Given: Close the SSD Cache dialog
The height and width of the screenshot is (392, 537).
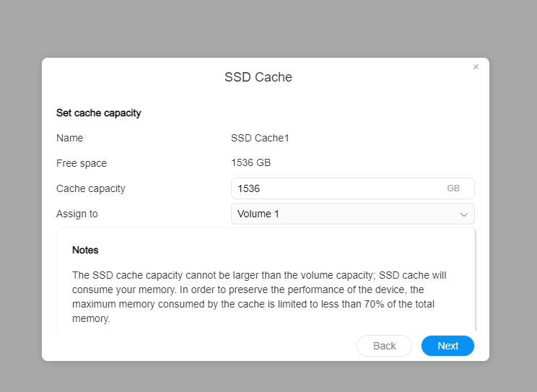Looking at the screenshot, I should 476,67.
